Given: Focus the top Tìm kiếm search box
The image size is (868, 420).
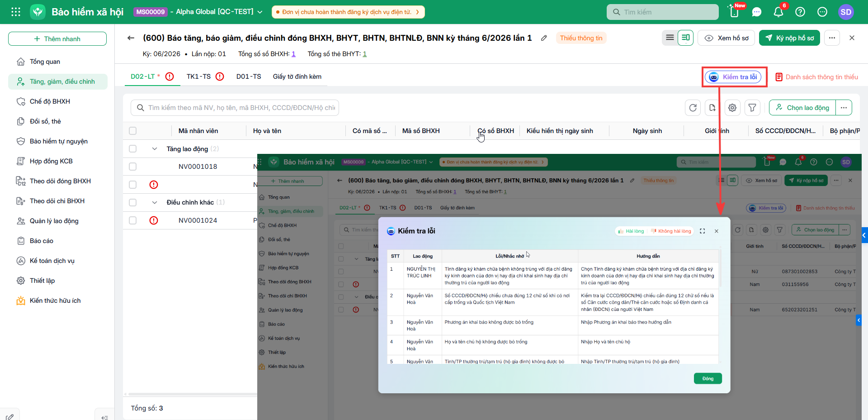Looking at the screenshot, I should tap(663, 12).
